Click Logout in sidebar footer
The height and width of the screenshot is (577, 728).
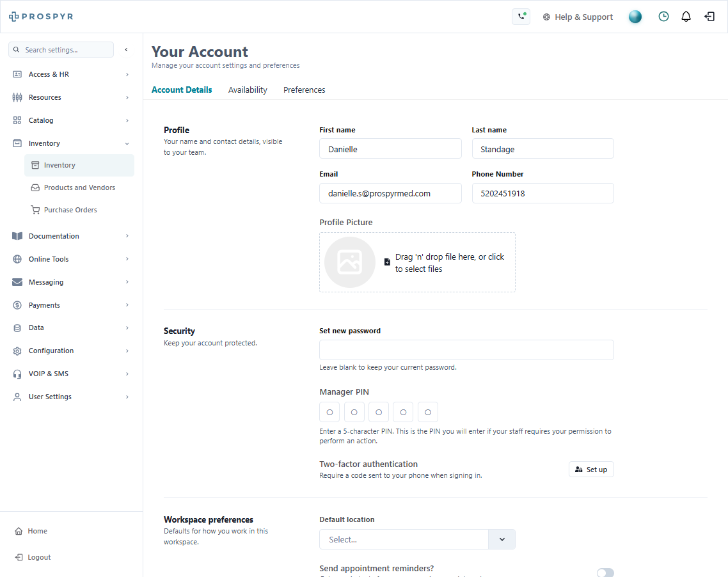click(x=33, y=557)
